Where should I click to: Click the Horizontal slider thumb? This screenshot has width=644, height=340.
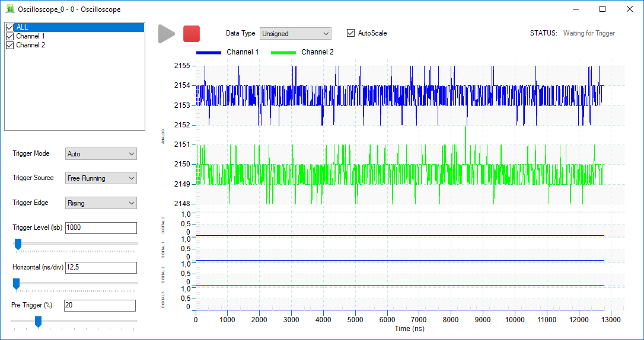16,284
